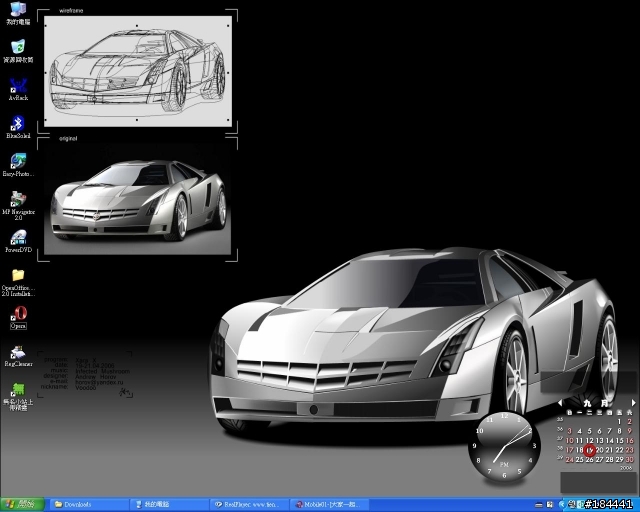
Task: Select the circled date 19 in the calendar
Action: pos(589,450)
